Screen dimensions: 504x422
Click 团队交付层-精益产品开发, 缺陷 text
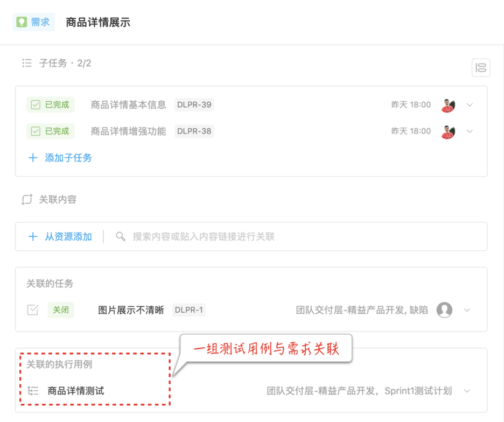[x=362, y=310]
